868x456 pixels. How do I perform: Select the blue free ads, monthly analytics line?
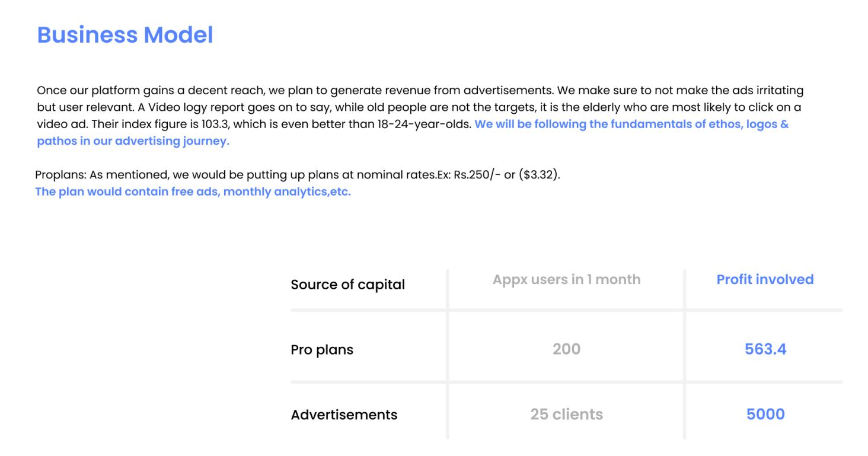pos(193,192)
